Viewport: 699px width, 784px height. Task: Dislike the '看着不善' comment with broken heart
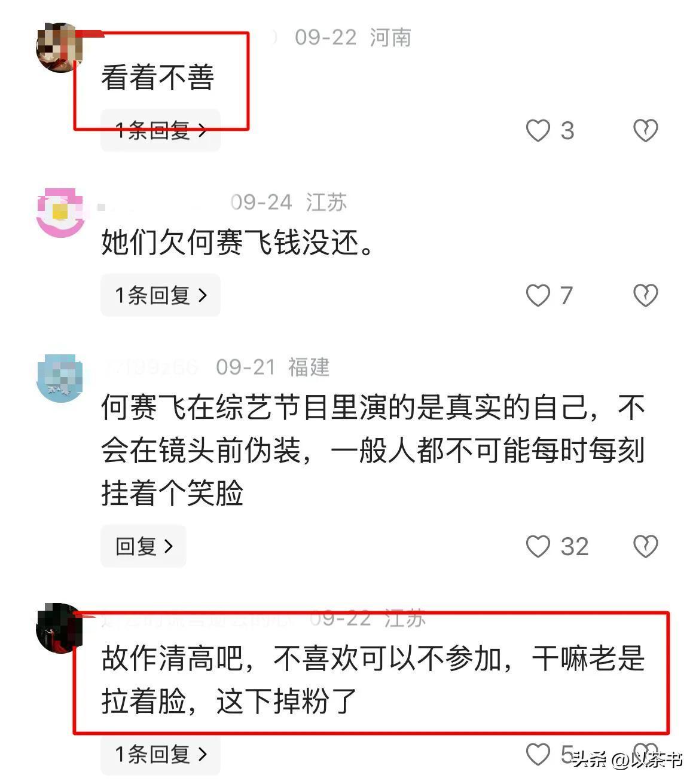pos(645,130)
